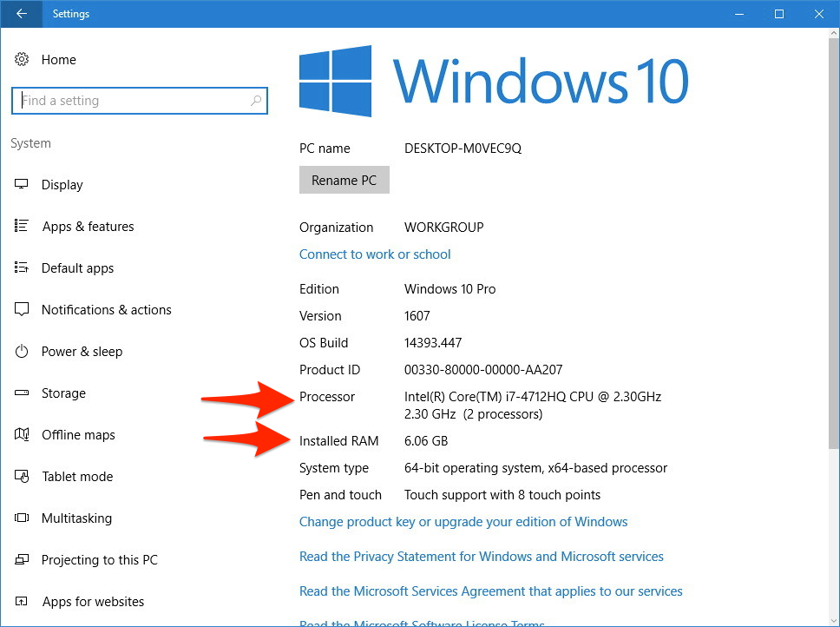840x627 pixels.
Task: Close the Settings window
Action: 819,14
